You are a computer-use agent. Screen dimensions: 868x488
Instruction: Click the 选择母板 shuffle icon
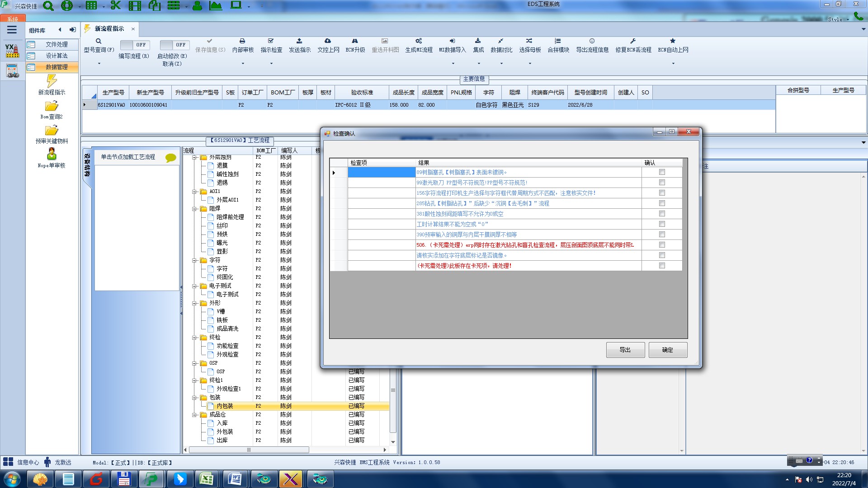pos(529,41)
